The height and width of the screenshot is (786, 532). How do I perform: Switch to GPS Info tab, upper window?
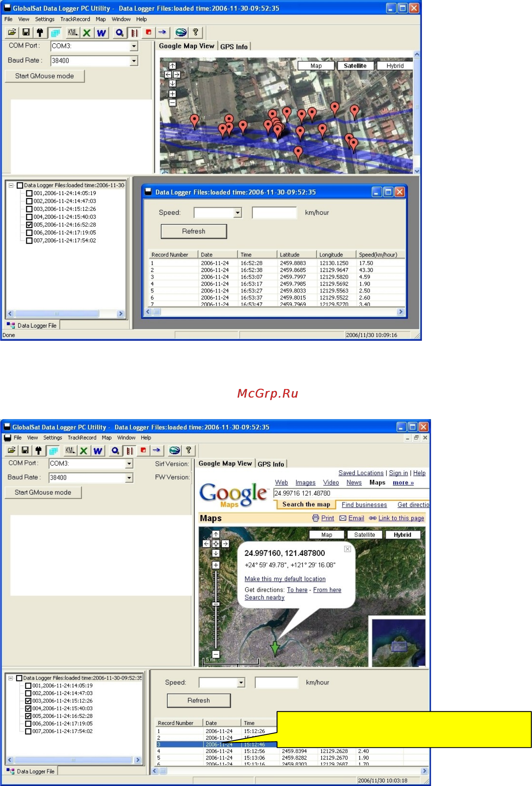click(x=234, y=47)
